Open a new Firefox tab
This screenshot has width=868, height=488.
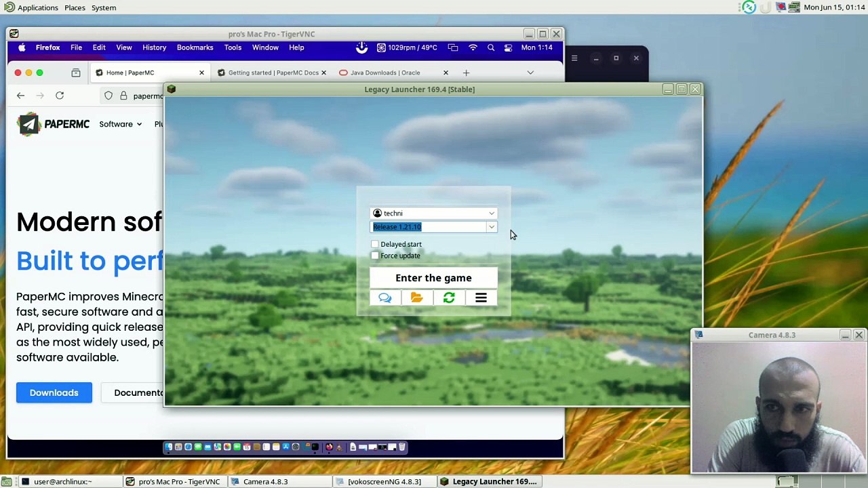pos(466,73)
